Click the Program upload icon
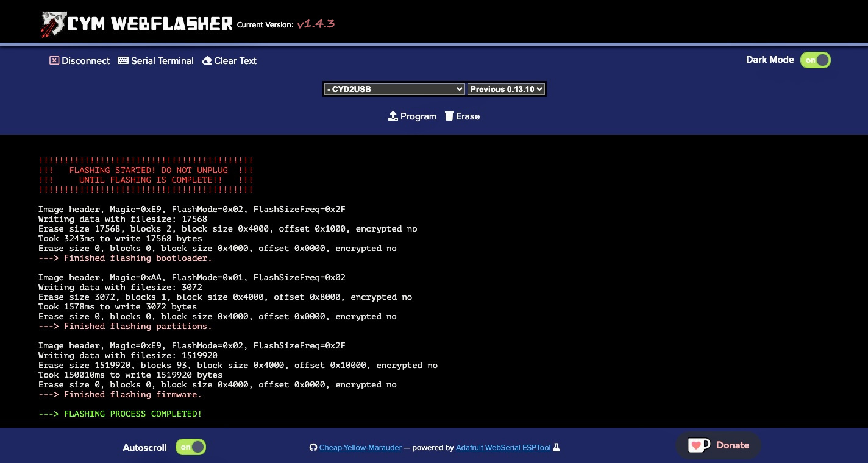This screenshot has height=463, width=868. point(393,116)
